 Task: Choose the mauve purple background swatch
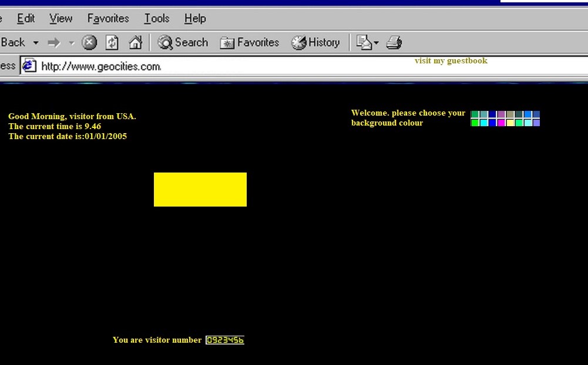click(501, 114)
